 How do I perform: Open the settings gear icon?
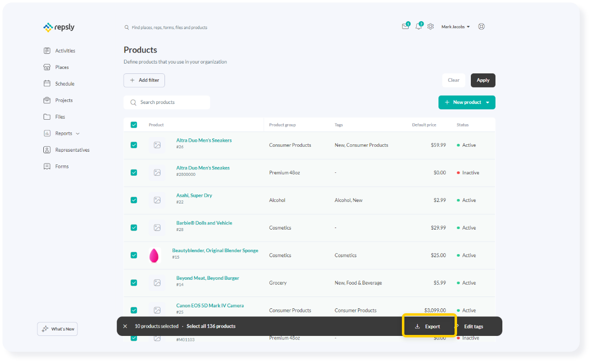coord(430,27)
